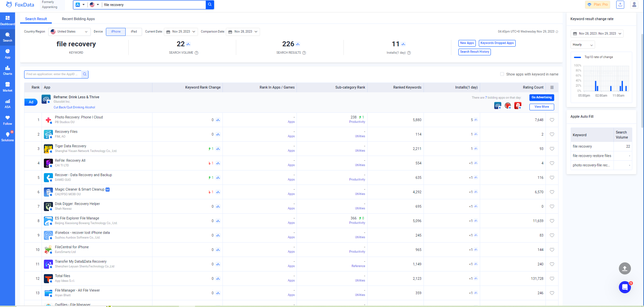Favorite the Total files app

(x=552, y=278)
